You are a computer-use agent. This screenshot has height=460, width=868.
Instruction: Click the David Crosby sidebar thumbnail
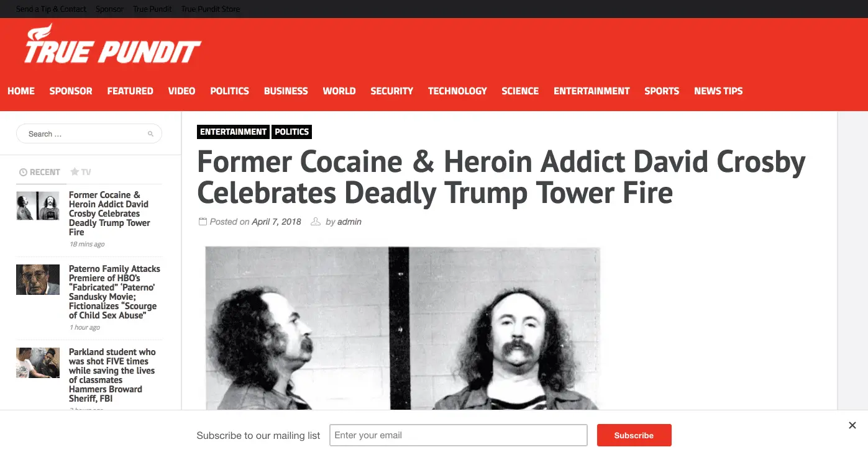tap(38, 205)
